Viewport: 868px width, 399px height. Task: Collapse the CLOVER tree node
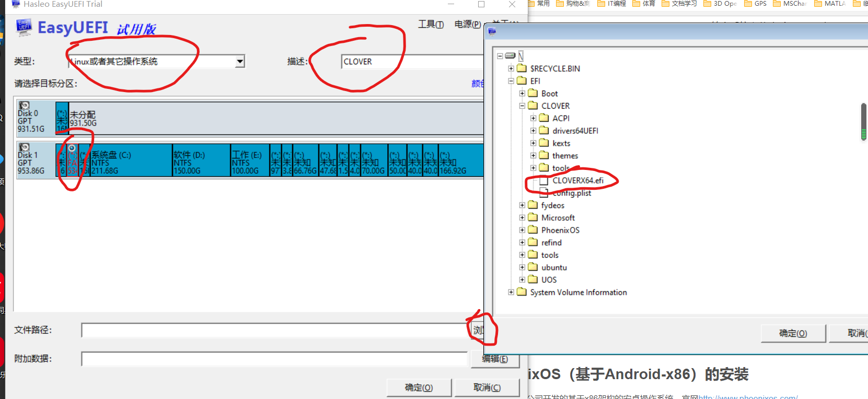click(522, 106)
